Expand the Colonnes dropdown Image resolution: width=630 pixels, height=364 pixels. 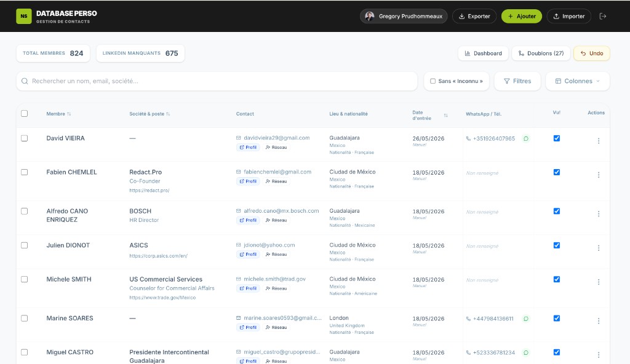tap(577, 81)
